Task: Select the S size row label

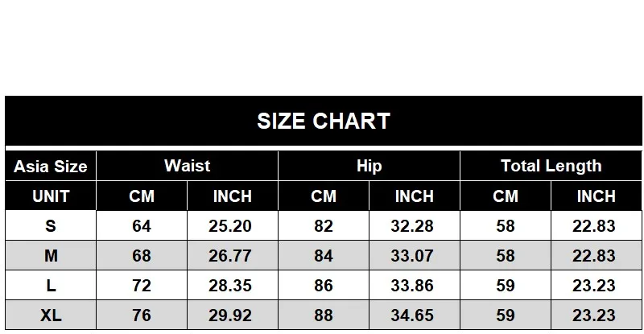Action: tap(51, 225)
